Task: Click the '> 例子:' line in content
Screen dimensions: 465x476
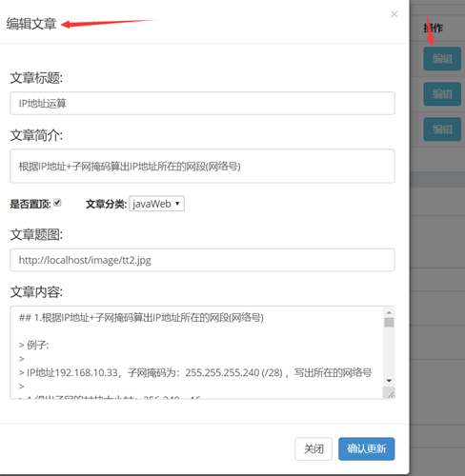Action: tap(33, 345)
